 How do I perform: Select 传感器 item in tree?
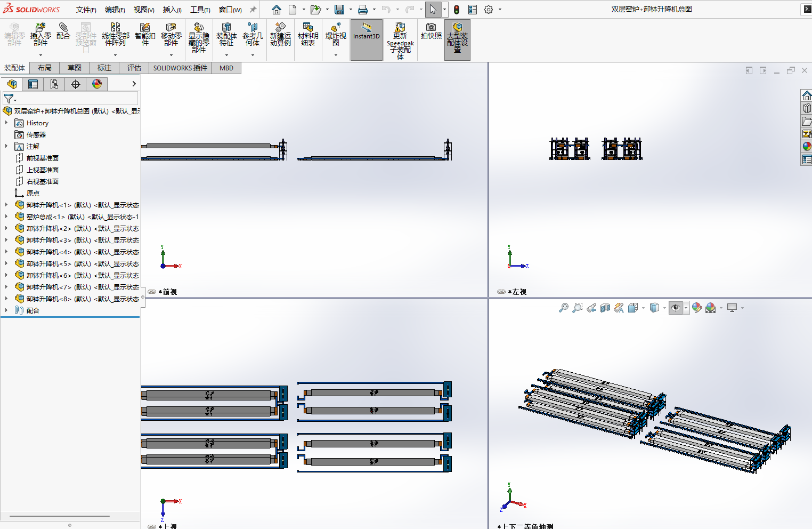tap(36, 134)
